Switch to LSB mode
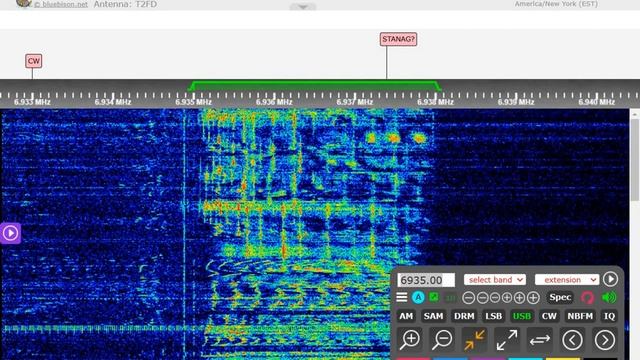Viewport: 640px width, 360px height. coord(493,316)
